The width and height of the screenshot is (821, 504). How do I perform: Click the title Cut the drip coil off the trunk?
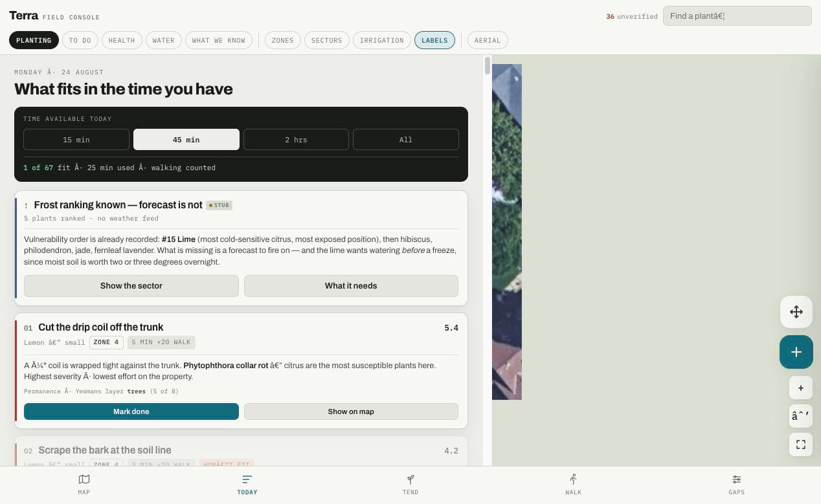101,327
